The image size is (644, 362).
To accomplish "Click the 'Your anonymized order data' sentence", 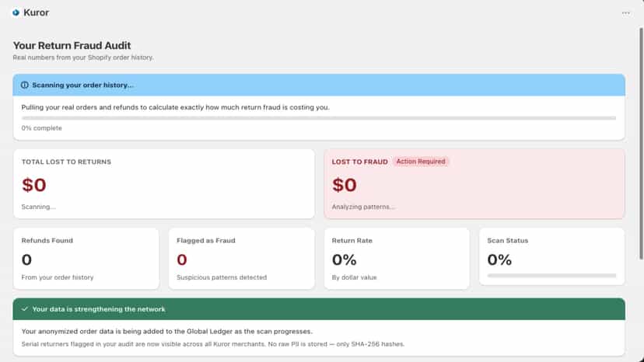I will (x=166, y=331).
